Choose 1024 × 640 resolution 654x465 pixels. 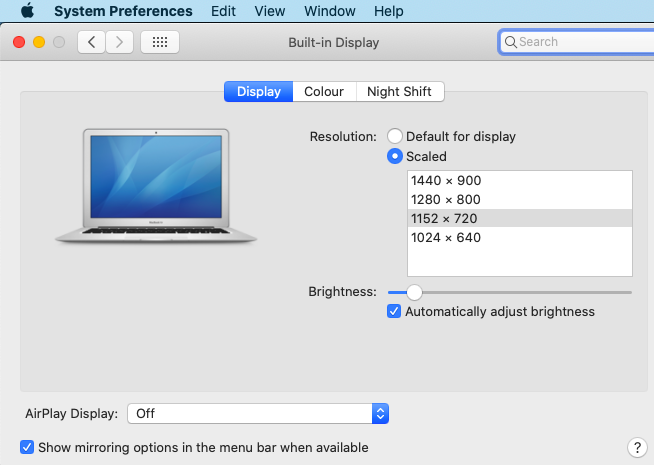coord(520,237)
